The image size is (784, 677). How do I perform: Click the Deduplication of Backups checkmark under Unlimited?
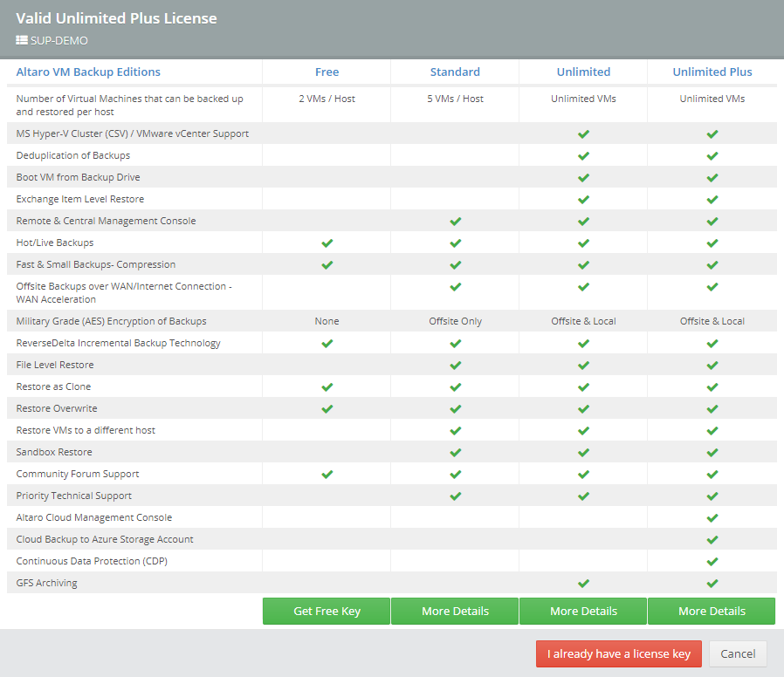[x=583, y=155]
